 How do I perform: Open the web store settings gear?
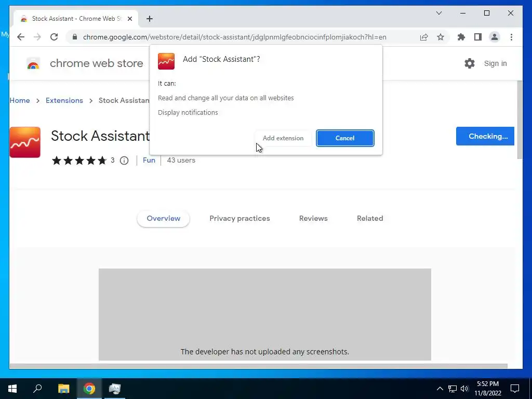[470, 63]
